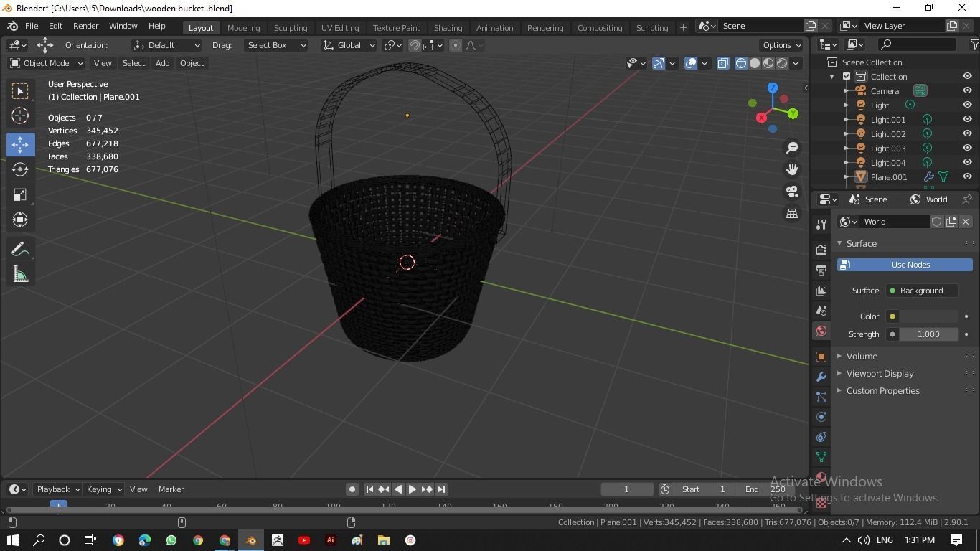Hide Plane.001 using its eye icon
The width and height of the screenshot is (980, 551).
click(967, 177)
